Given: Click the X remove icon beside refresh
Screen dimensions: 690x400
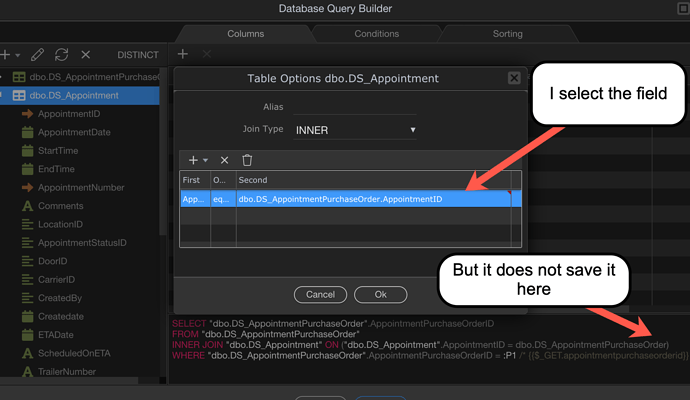Looking at the screenshot, I should coord(86,54).
